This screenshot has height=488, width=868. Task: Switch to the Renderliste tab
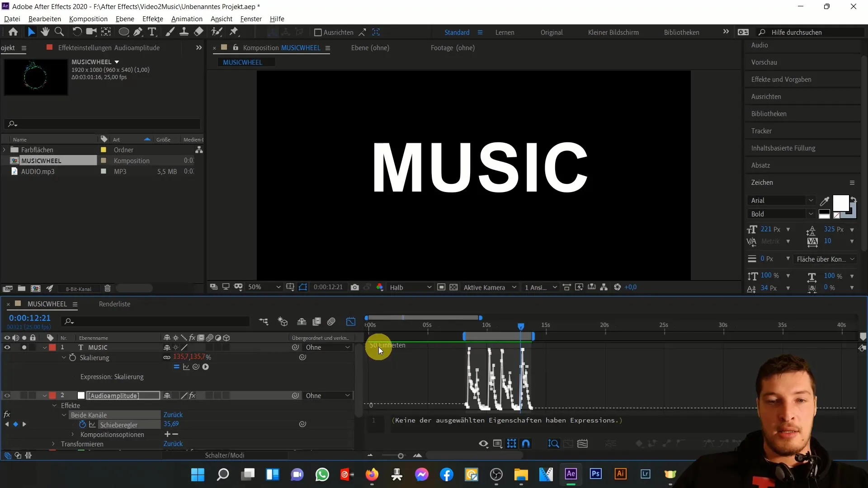click(x=114, y=304)
